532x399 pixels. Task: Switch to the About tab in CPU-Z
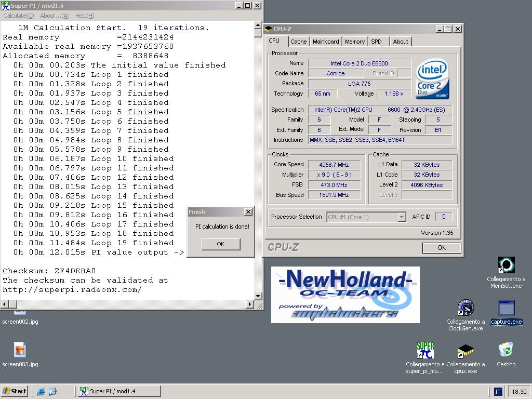pos(401,42)
